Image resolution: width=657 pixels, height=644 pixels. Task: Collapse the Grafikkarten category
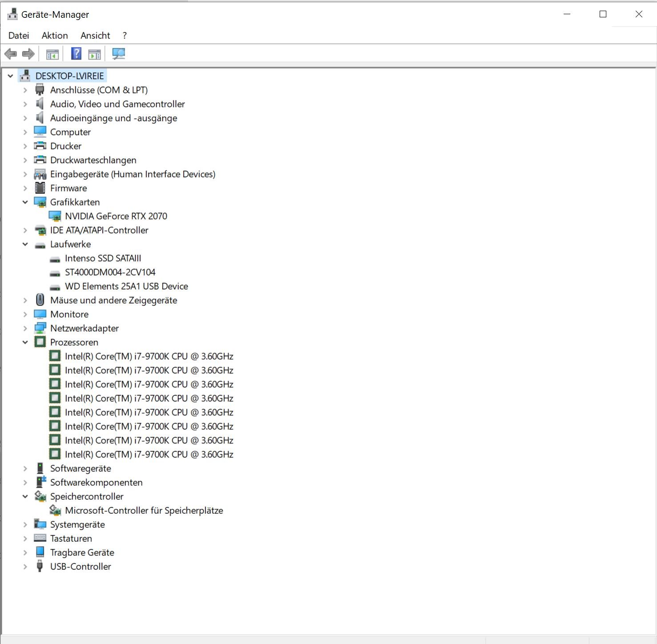25,202
